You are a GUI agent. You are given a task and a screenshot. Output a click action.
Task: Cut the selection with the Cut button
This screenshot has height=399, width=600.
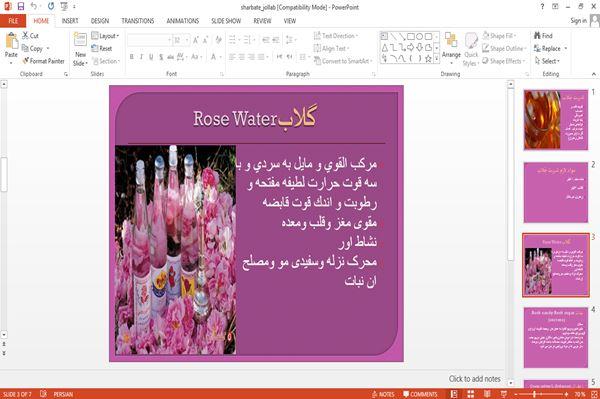30,36
